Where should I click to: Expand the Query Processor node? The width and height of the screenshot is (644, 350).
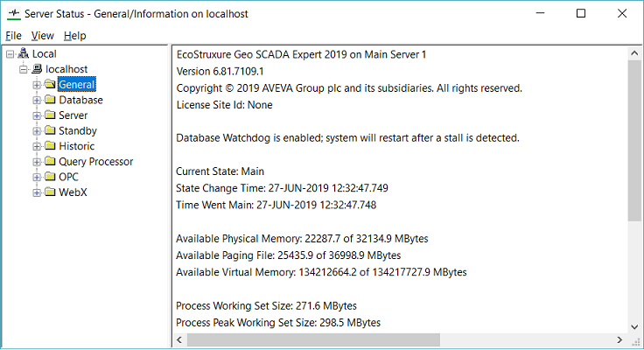pos(37,162)
